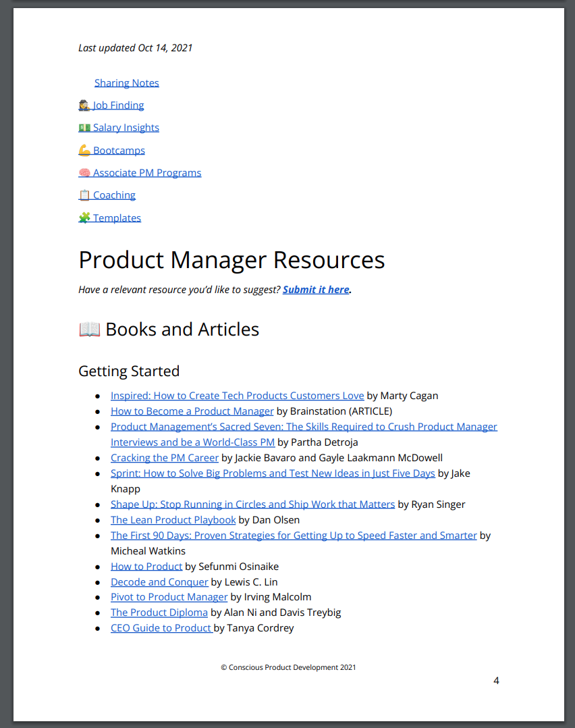Viewport: 575px width, 728px height.
Task: Open The Lean Product Playbook link
Action: pyautogui.click(x=173, y=520)
